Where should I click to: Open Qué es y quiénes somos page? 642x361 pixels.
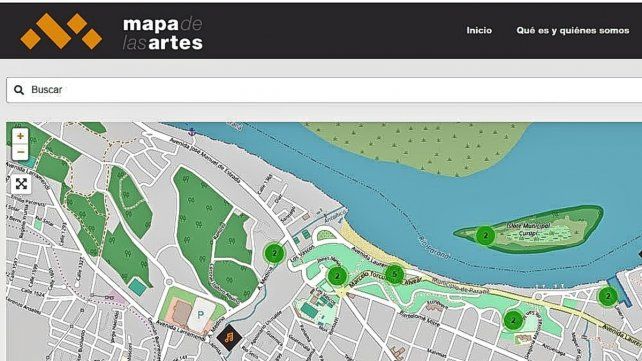coord(573,30)
